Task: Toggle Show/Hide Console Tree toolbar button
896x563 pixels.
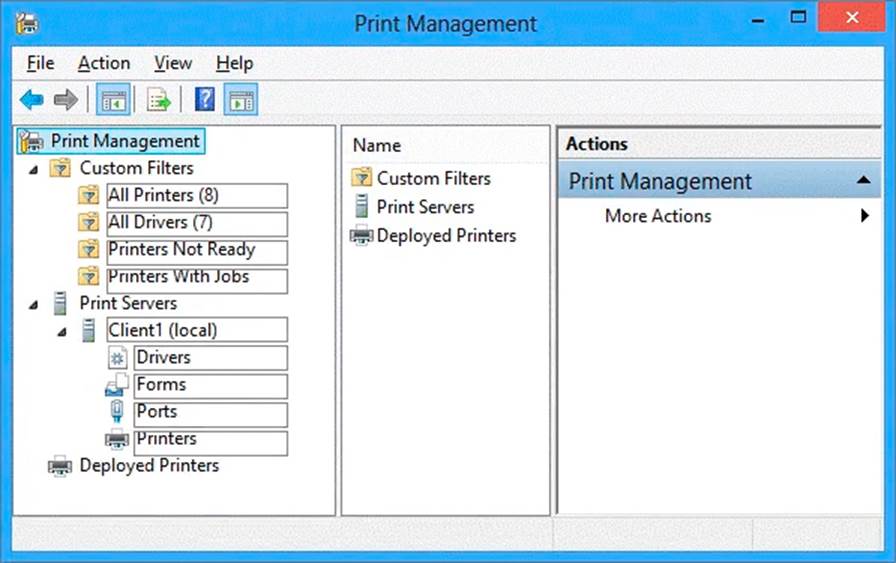Action: point(113,100)
